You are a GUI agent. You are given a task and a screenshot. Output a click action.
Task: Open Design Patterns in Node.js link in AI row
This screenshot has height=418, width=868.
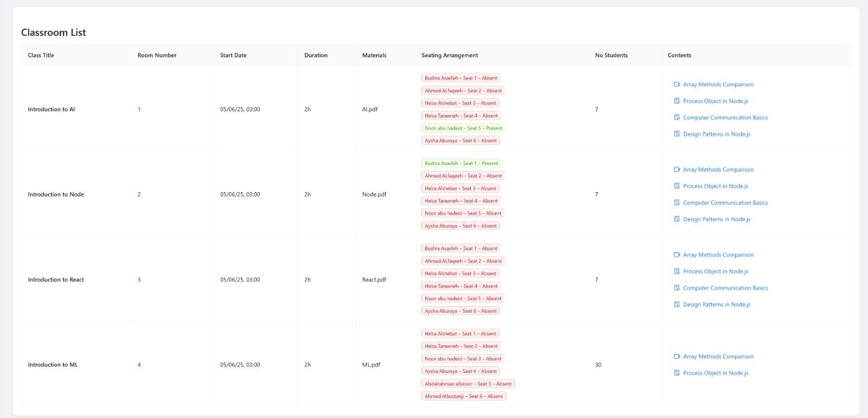tap(716, 134)
